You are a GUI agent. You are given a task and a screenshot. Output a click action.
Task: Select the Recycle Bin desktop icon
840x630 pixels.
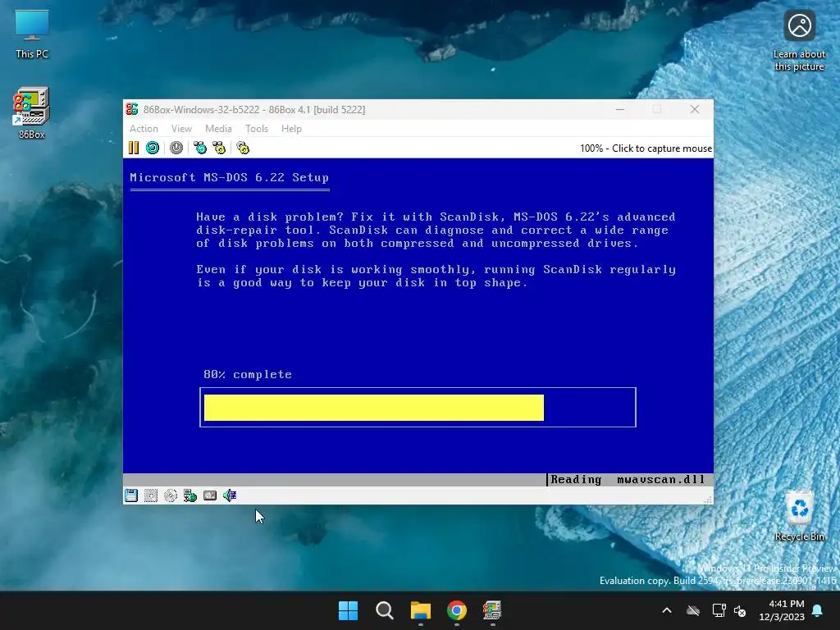tap(799, 517)
